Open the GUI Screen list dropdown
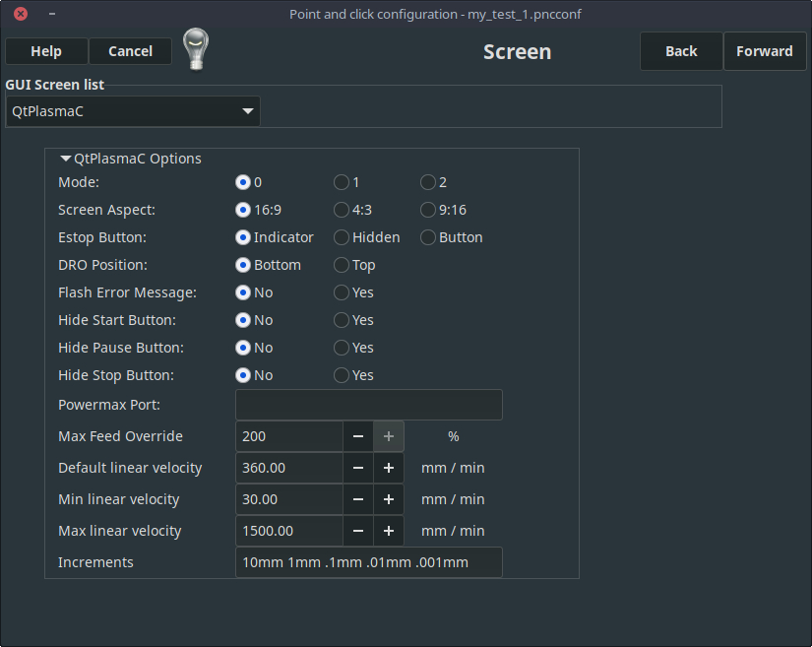 tap(133, 111)
